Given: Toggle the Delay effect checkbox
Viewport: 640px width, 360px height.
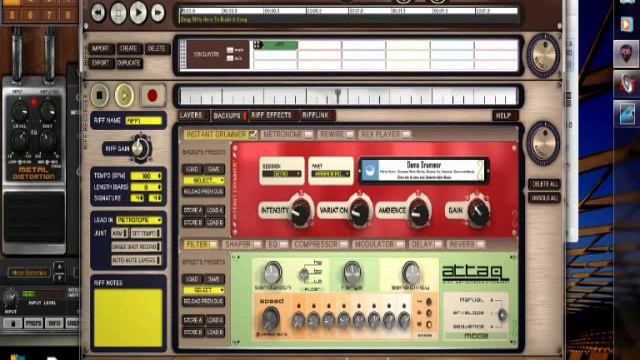Looking at the screenshot, I should [x=438, y=244].
